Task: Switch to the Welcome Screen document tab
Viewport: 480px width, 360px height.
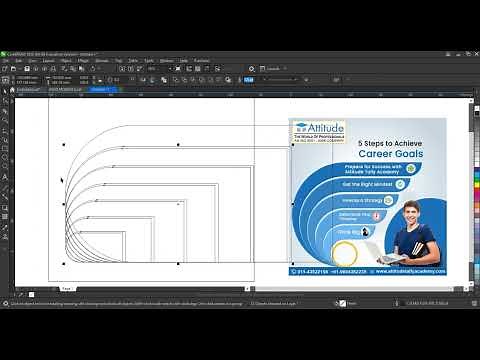Action: click(x=28, y=90)
